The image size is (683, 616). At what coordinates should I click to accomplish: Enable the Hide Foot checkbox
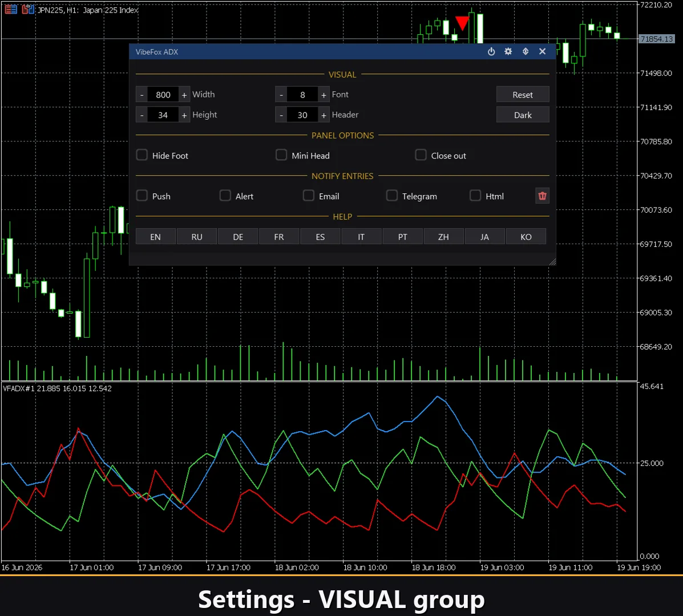[x=142, y=155]
